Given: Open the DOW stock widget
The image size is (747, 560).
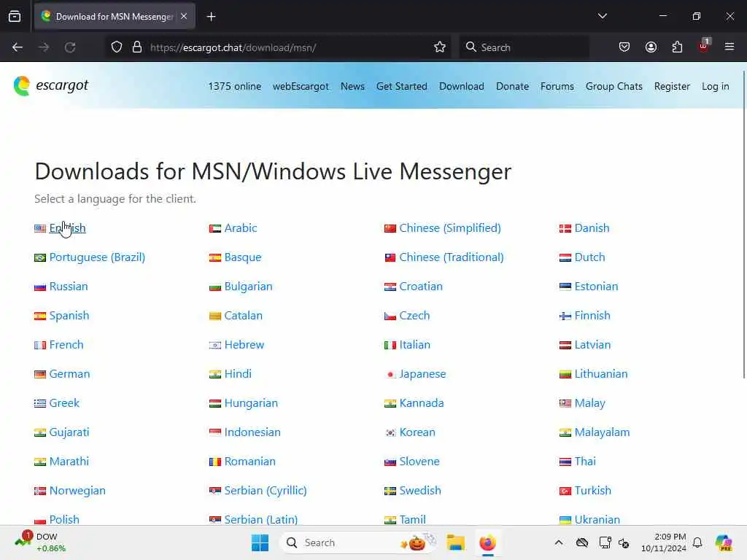Looking at the screenshot, I should [41, 542].
